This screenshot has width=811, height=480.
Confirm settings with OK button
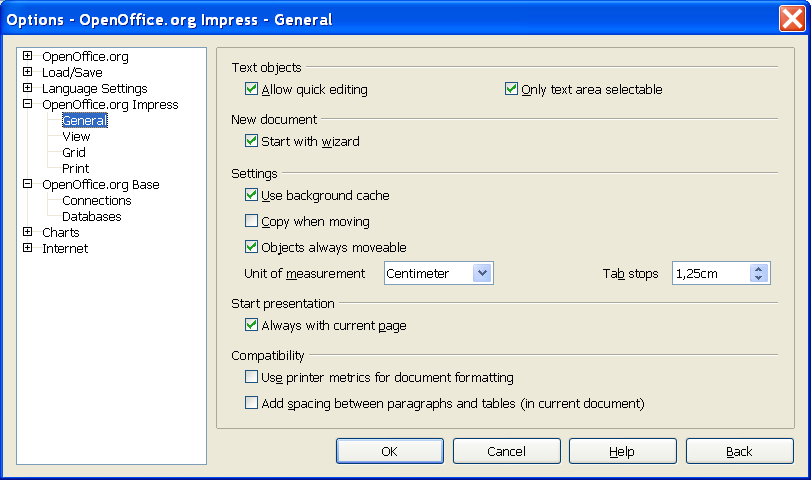click(390, 451)
